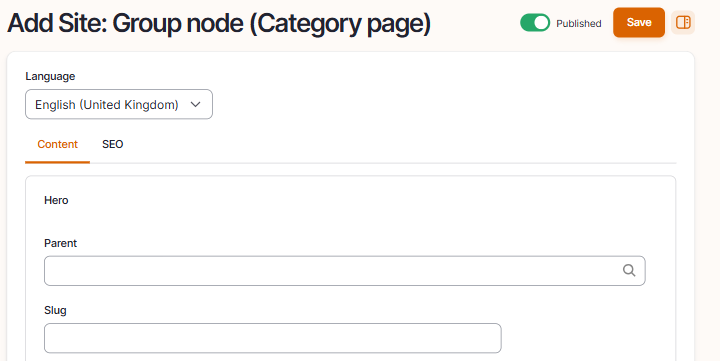Click the green track of Published switch

527,23
